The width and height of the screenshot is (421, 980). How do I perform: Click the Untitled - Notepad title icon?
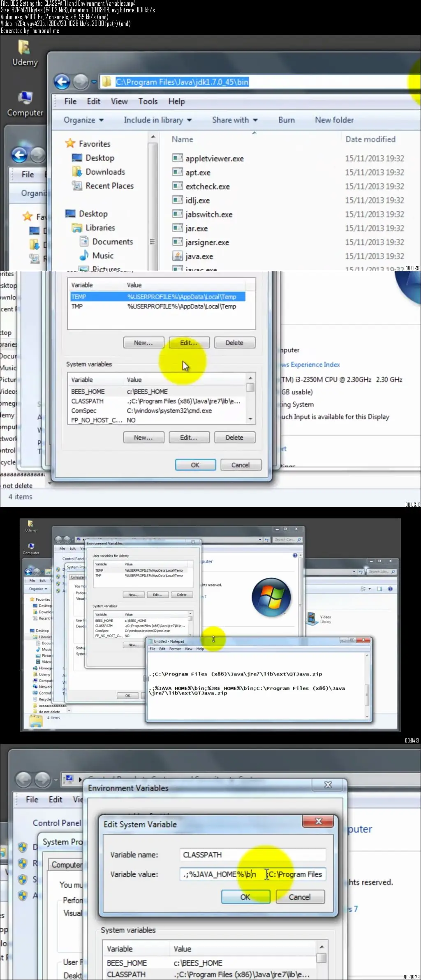pos(151,641)
